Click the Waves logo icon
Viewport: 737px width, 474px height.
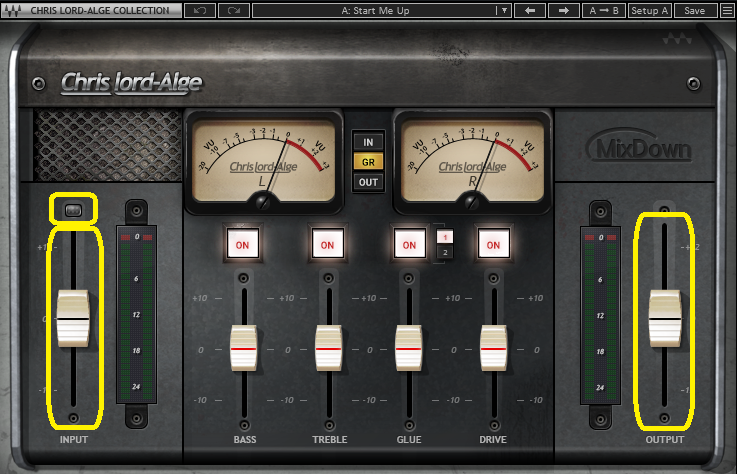(x=12, y=11)
